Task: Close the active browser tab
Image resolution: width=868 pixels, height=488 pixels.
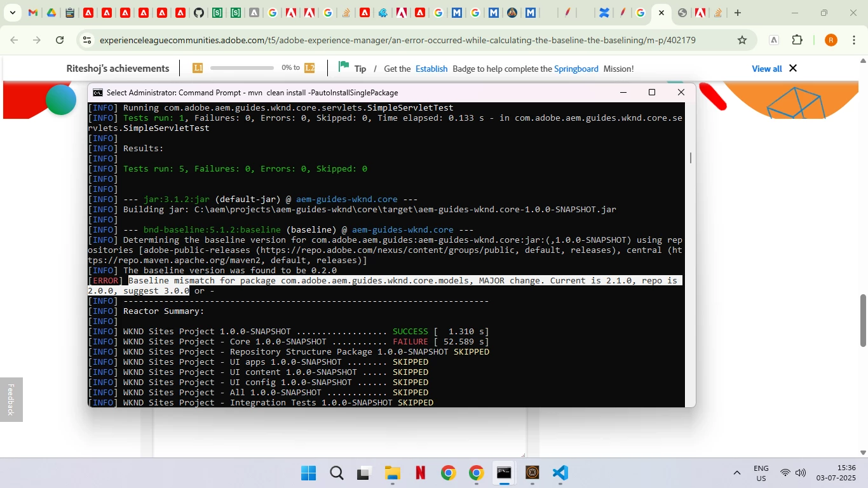Action: click(x=661, y=13)
